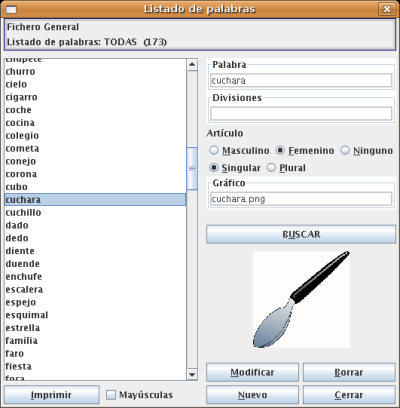Click the Cerrar button
Screen dimensions: 400x408
(x=349, y=395)
